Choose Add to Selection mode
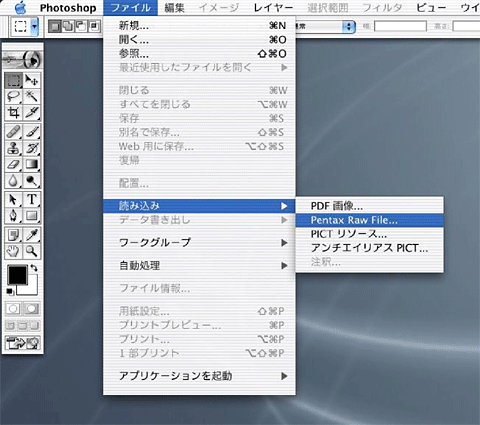 pyautogui.click(x=68, y=26)
